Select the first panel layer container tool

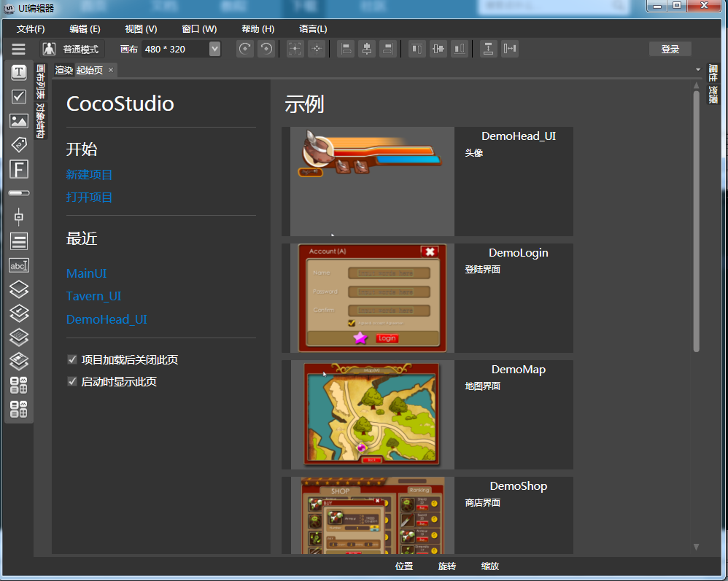coord(18,289)
